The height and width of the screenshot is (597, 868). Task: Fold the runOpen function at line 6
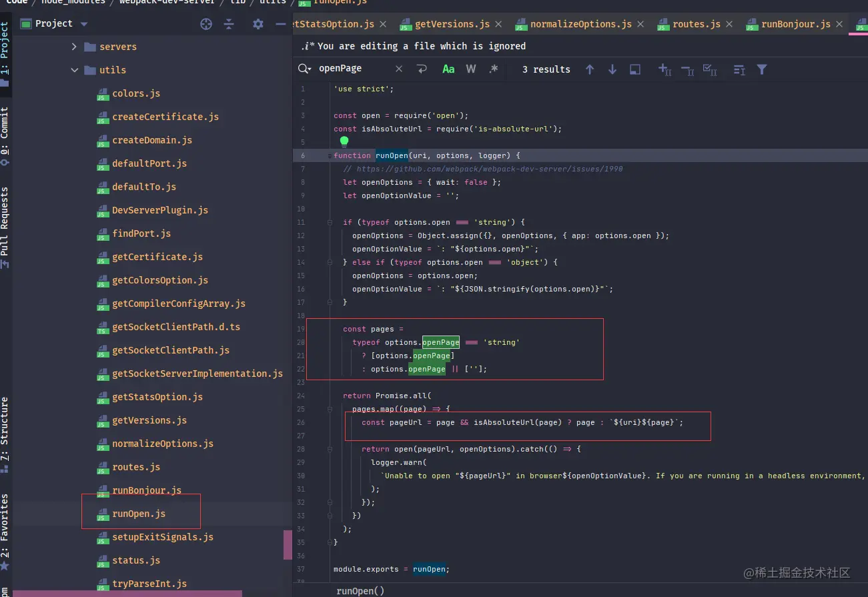(330, 155)
